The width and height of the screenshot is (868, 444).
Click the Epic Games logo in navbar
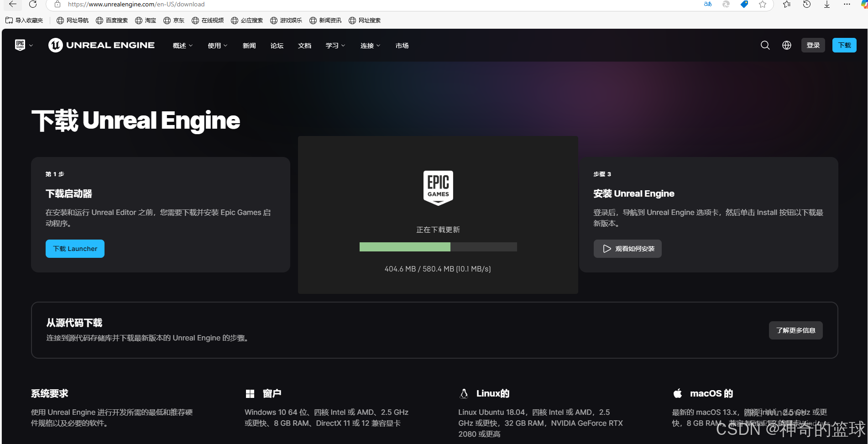pyautogui.click(x=20, y=45)
